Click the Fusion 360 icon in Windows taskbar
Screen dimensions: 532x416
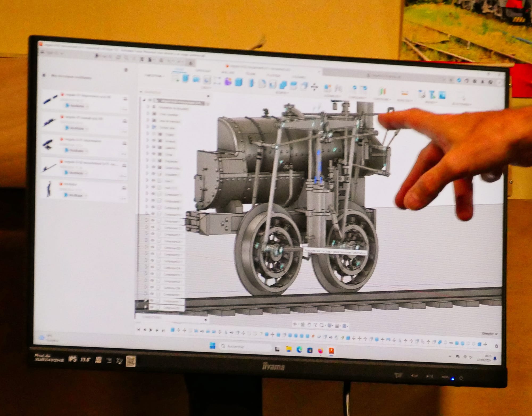(331, 351)
